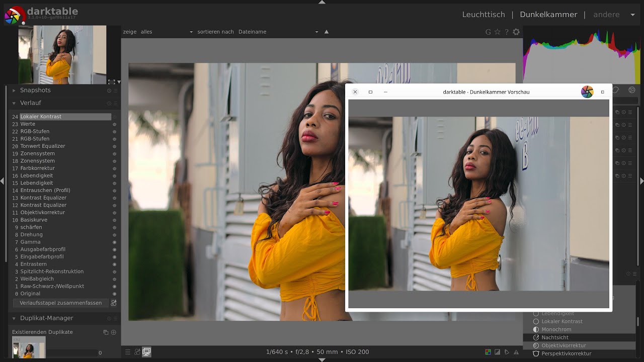Select Perspektivkorrektur in the module list

tap(580, 353)
